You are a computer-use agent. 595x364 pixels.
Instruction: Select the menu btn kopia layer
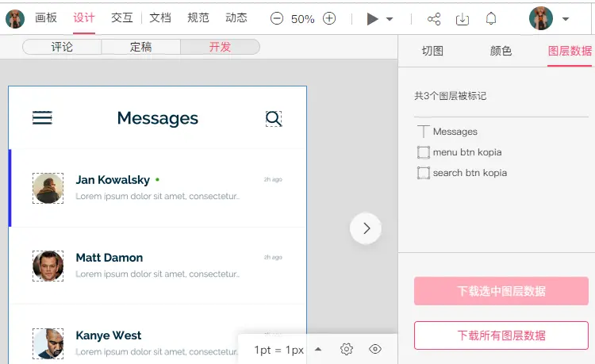point(467,152)
